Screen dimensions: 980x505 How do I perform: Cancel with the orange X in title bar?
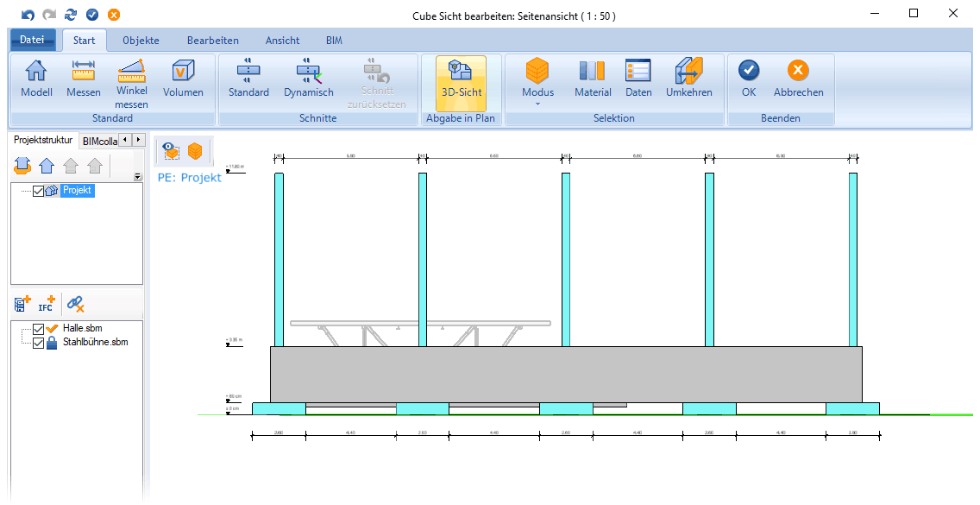coord(114,15)
